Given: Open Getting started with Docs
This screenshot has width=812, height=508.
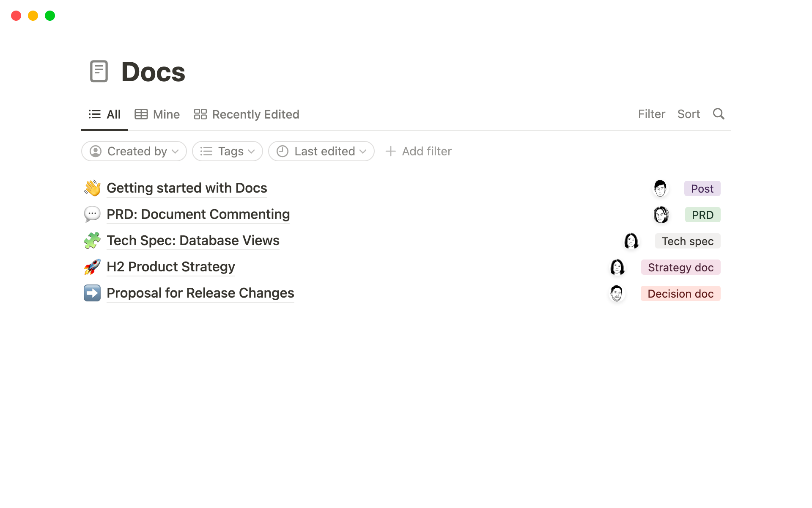Looking at the screenshot, I should [187, 187].
